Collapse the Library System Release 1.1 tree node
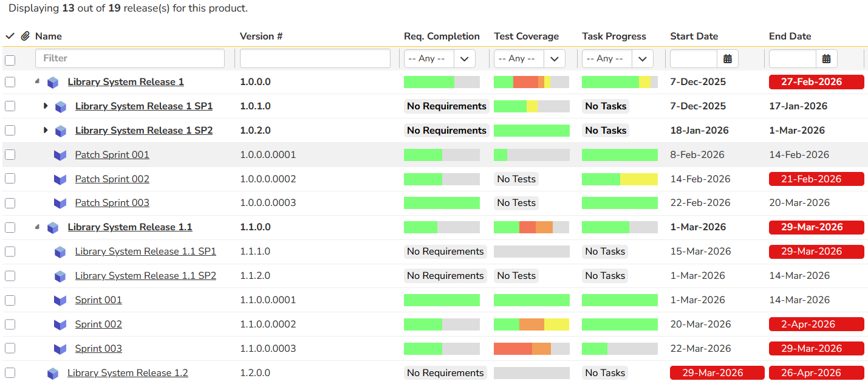 pos(38,227)
